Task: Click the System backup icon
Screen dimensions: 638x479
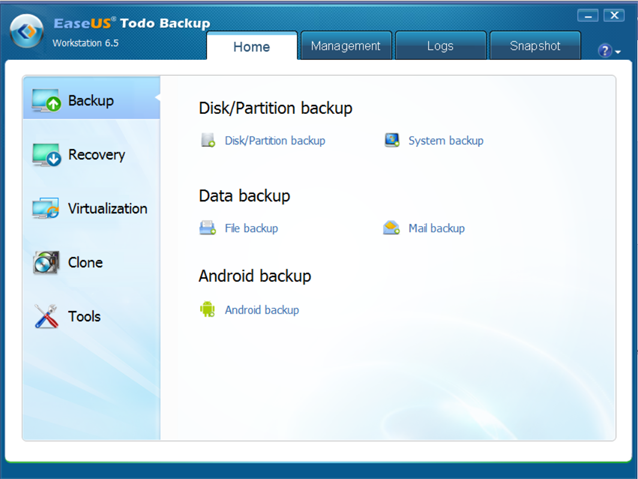Action: [392, 141]
